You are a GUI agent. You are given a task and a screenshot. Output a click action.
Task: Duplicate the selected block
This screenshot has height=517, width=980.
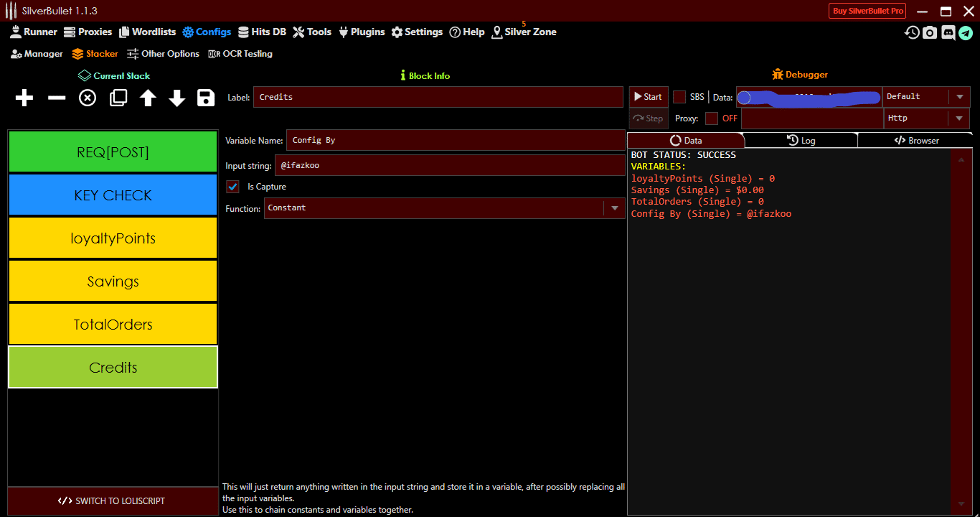(x=117, y=98)
